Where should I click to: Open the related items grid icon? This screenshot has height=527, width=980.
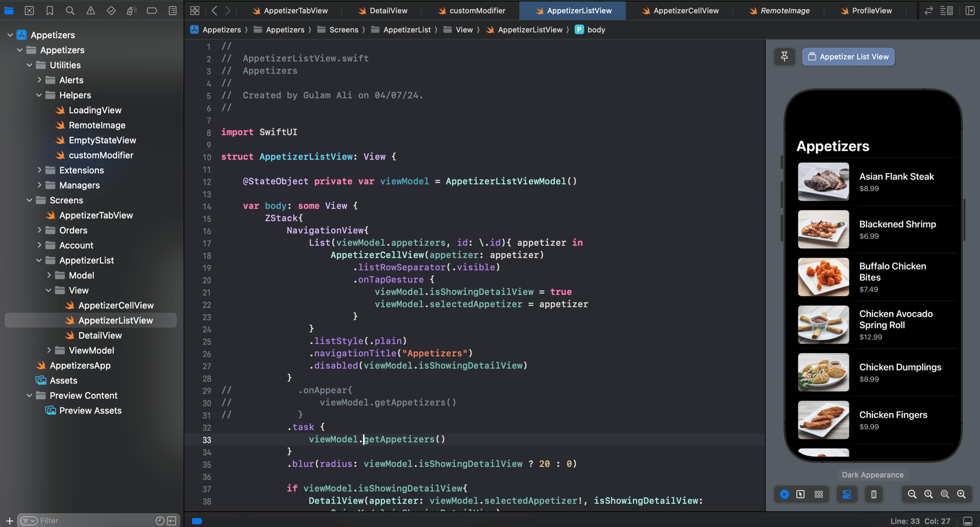pos(194,10)
